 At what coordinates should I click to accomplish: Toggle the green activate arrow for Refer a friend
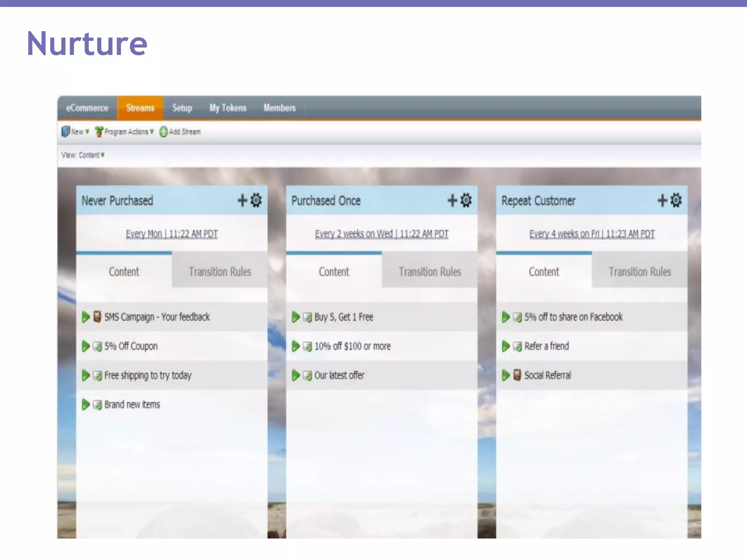[x=506, y=346]
